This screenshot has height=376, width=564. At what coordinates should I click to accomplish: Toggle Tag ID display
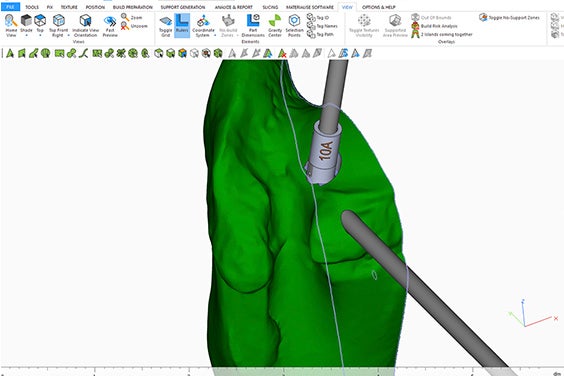(x=318, y=17)
